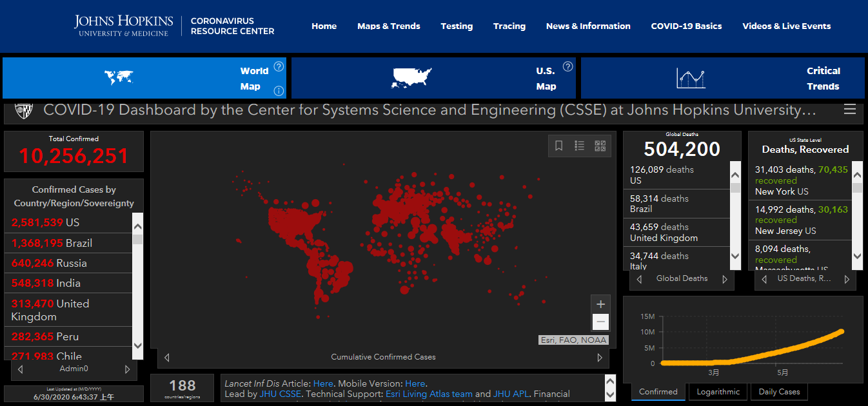Select '58,314 deaths Brazil' row
Image resolution: width=868 pixels, height=406 pixels.
click(x=677, y=204)
